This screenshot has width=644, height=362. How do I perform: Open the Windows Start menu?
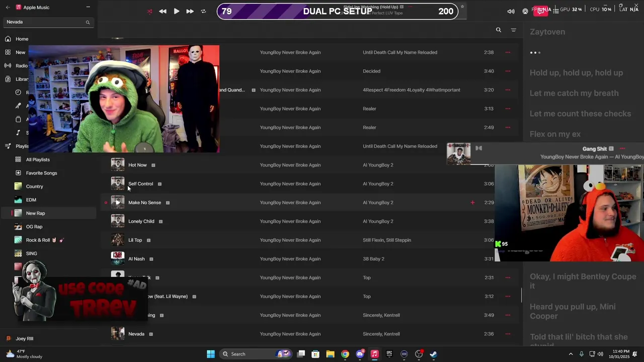(x=211, y=354)
